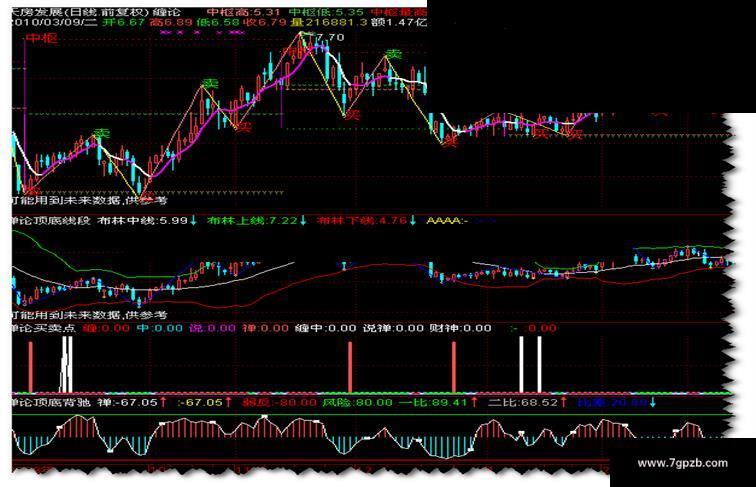Click the low price 低6.58 value
This screenshot has height=487, width=756.
tap(220, 22)
